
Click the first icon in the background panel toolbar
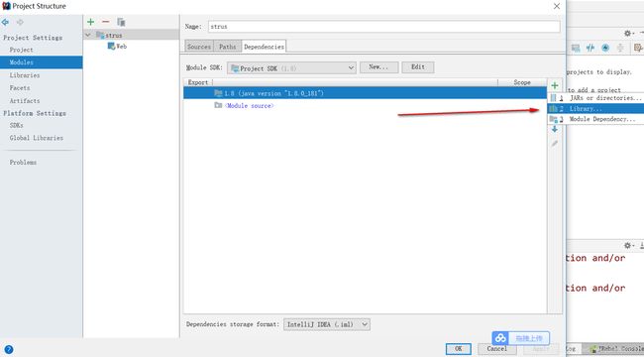pyautogui.click(x=576, y=49)
